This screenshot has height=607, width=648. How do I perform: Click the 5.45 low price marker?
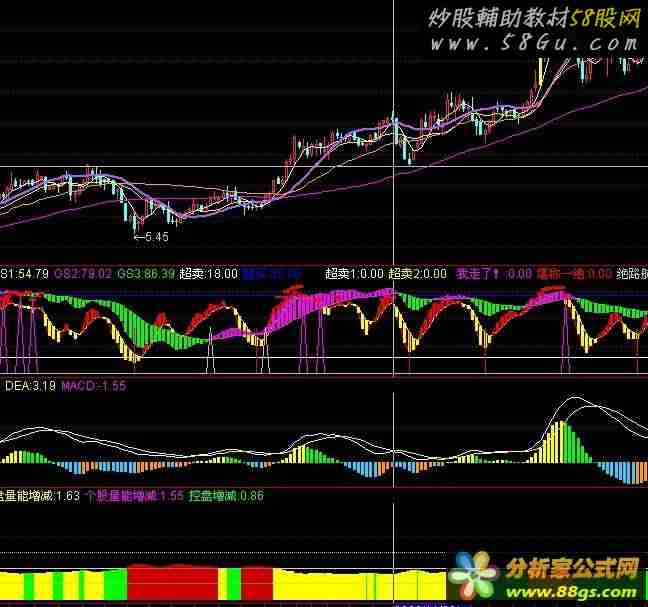click(152, 237)
